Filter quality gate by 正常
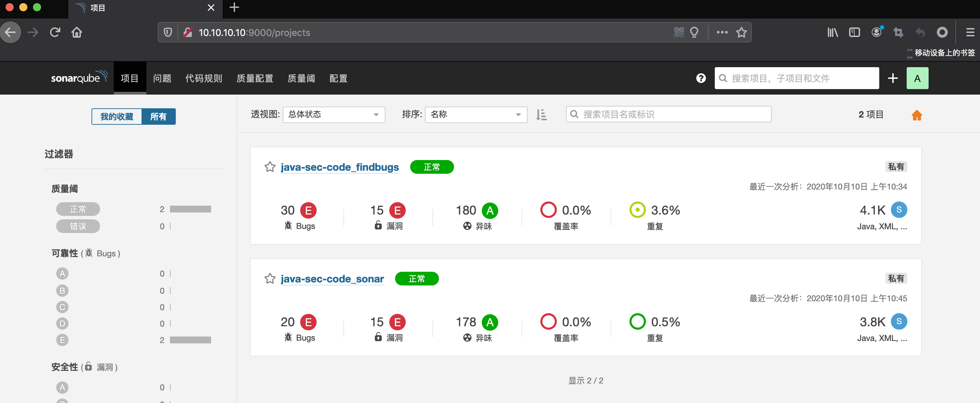The image size is (980, 403). [x=78, y=209]
